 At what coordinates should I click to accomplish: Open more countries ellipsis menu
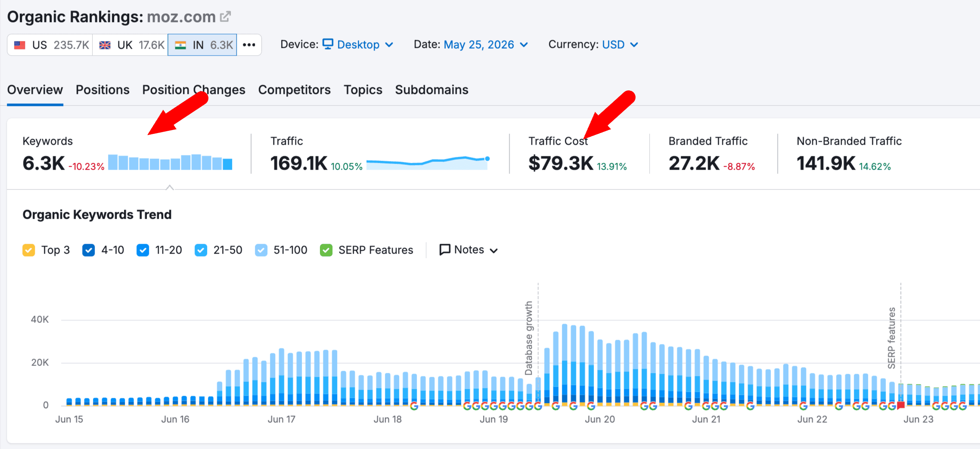pos(249,45)
